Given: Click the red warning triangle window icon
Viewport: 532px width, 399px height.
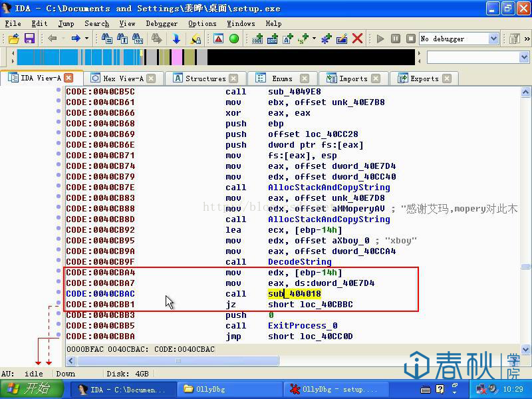Looking at the screenshot, I should pyautogui.click(x=219, y=39).
